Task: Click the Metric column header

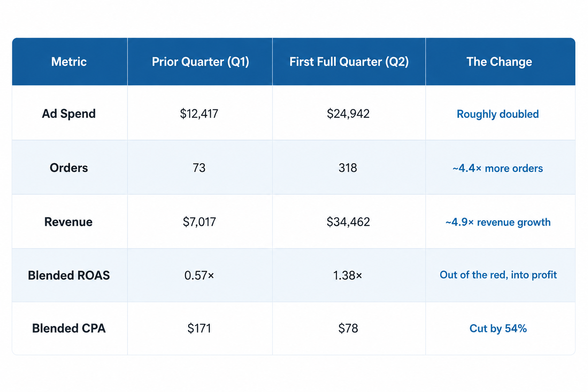Action: coord(69,62)
